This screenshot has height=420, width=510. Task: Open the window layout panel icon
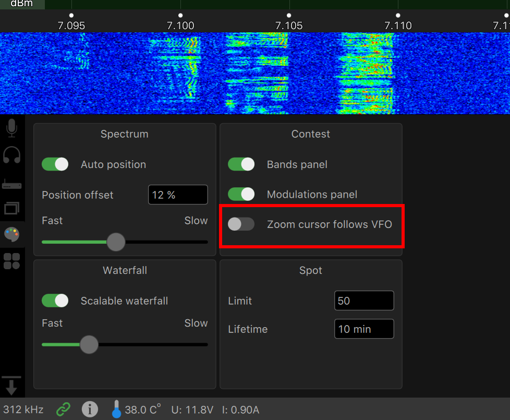[x=12, y=208]
